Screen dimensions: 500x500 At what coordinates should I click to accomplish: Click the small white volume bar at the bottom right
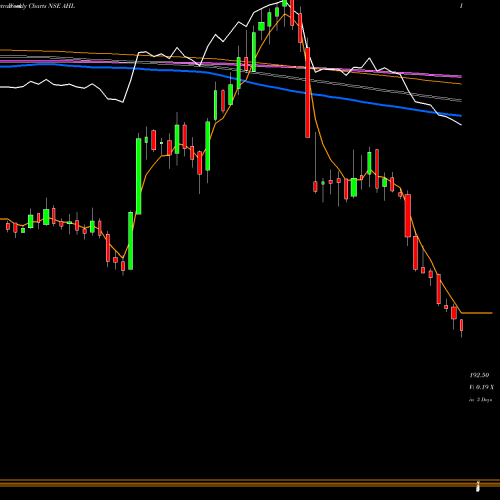pyautogui.click(x=477, y=487)
